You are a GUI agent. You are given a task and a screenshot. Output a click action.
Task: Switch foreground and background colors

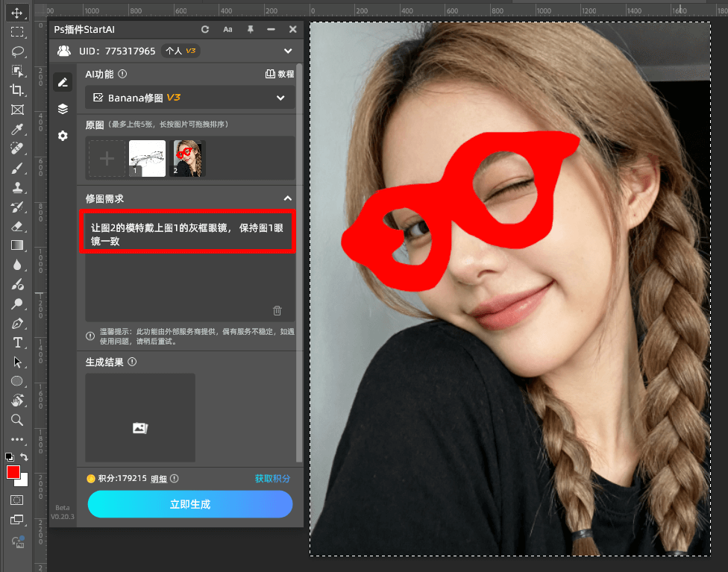click(24, 457)
